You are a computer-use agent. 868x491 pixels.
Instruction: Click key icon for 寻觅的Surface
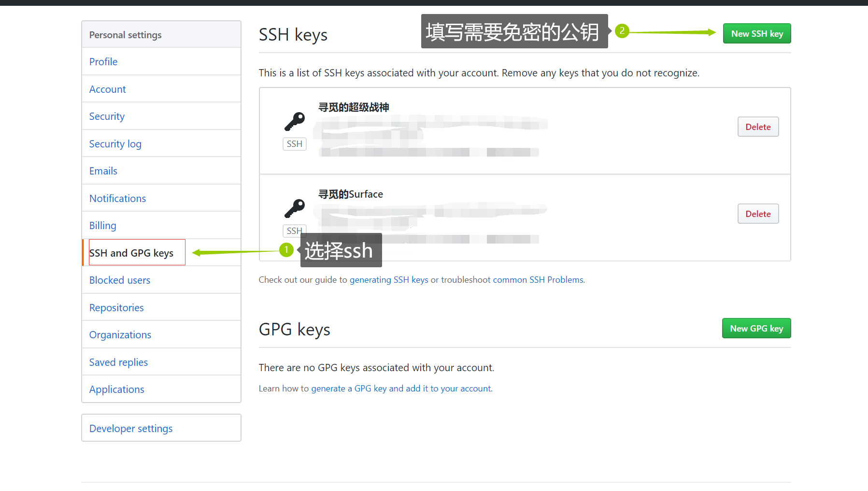(x=294, y=209)
